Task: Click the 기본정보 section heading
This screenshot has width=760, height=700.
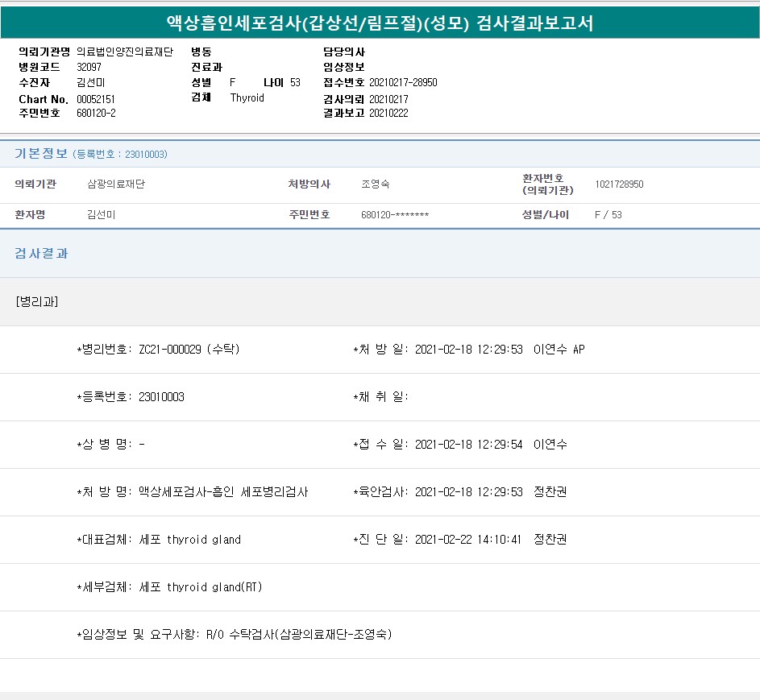Action: point(41,153)
